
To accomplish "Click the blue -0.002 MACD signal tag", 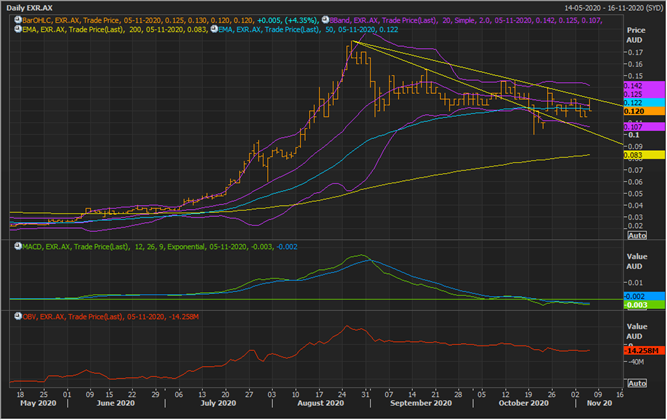I will [644, 296].
